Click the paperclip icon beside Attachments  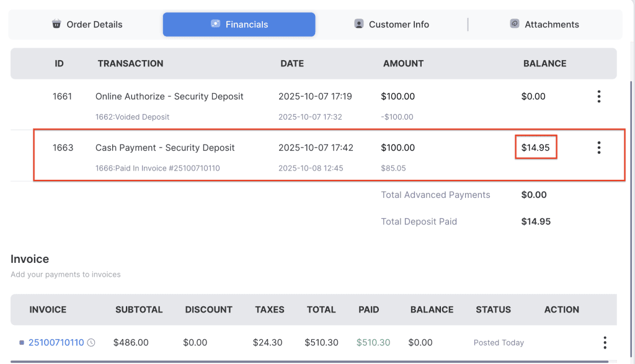point(514,24)
